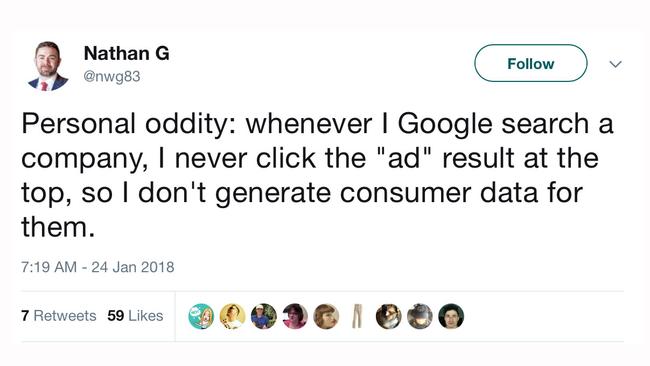
Task: Open Nathan G's profile picture
Action: [x=48, y=65]
